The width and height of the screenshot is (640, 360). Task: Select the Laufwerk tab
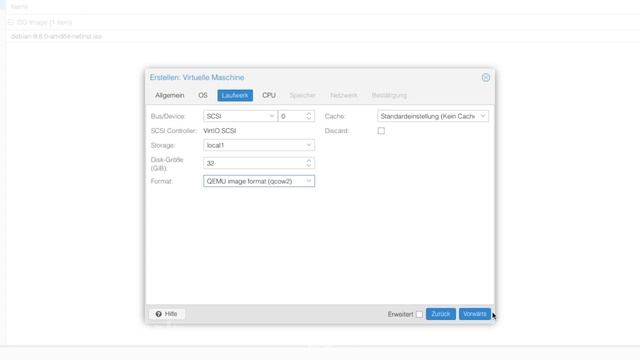[235, 95]
